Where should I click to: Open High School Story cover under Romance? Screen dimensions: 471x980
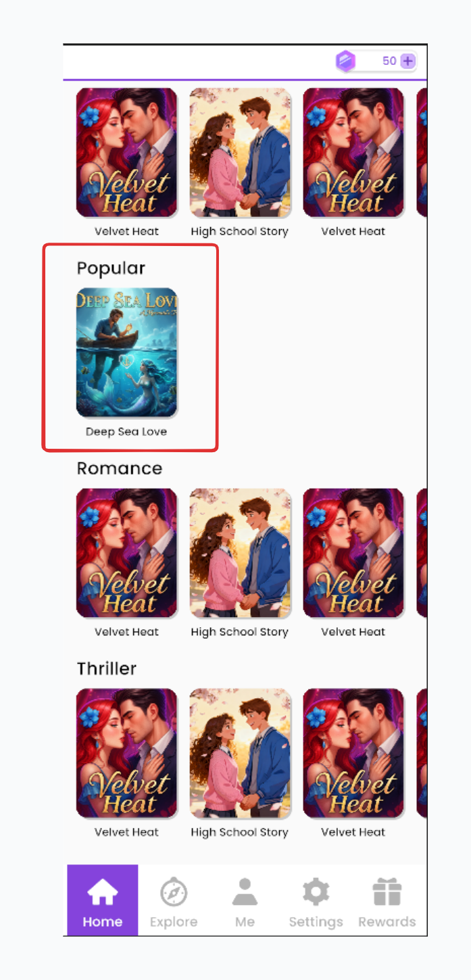pos(240,553)
